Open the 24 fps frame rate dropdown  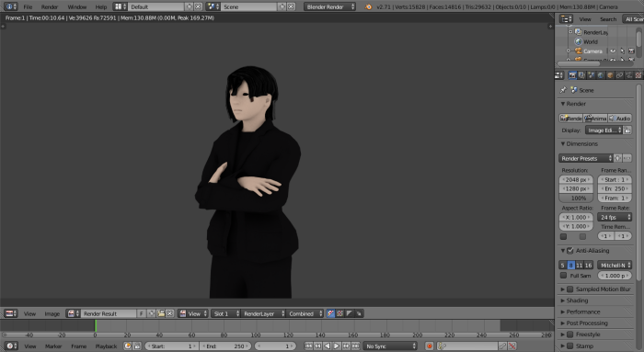pos(615,217)
